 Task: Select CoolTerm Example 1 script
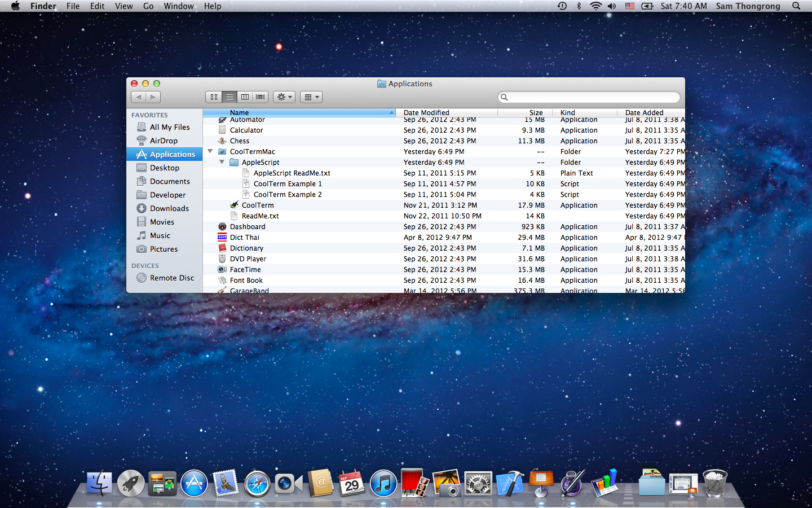coord(444,183)
